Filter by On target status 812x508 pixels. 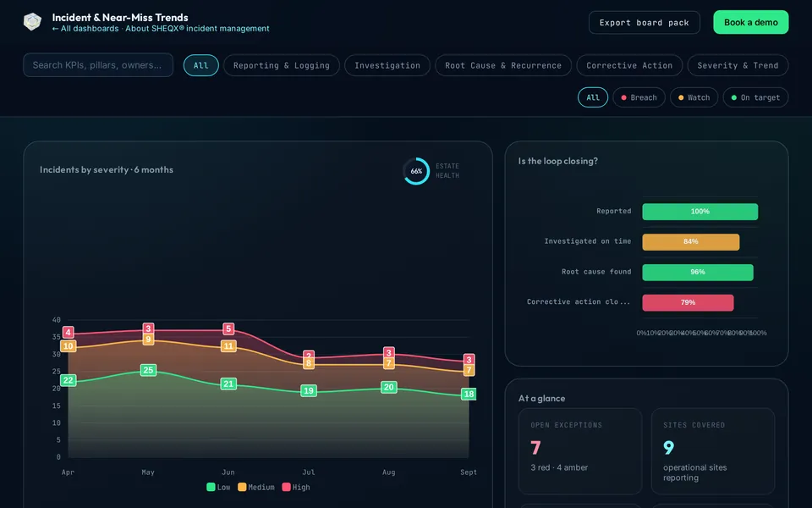755,97
